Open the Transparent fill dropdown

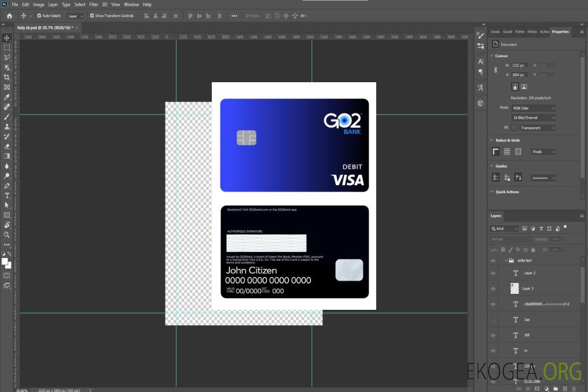537,128
